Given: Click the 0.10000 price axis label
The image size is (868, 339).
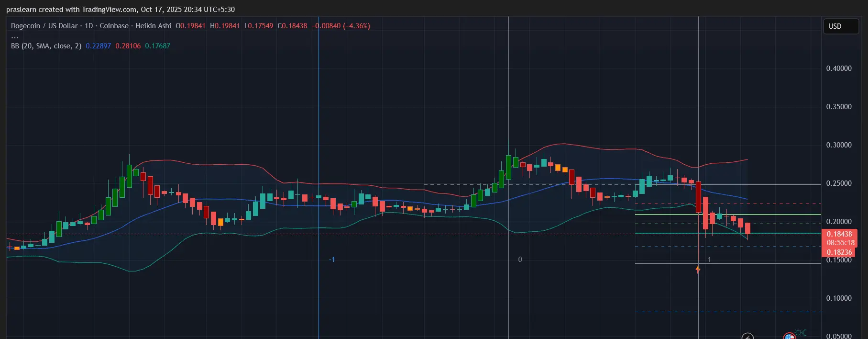Looking at the screenshot, I should (839, 298).
